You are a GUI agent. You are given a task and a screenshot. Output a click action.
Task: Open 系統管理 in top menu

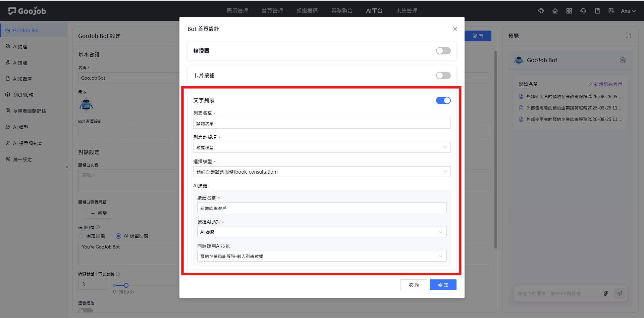407,11
